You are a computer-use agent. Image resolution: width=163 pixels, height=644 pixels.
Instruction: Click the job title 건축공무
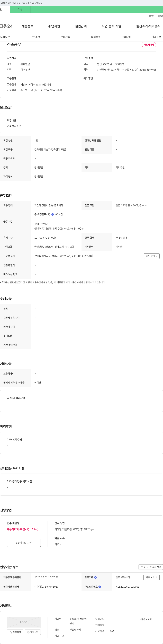coord(14,45)
